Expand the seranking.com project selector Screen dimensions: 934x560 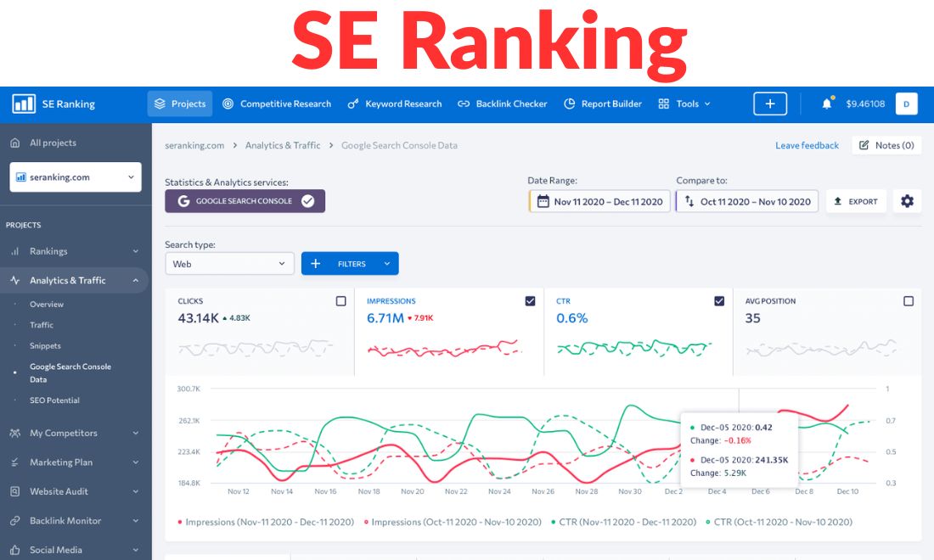point(75,176)
